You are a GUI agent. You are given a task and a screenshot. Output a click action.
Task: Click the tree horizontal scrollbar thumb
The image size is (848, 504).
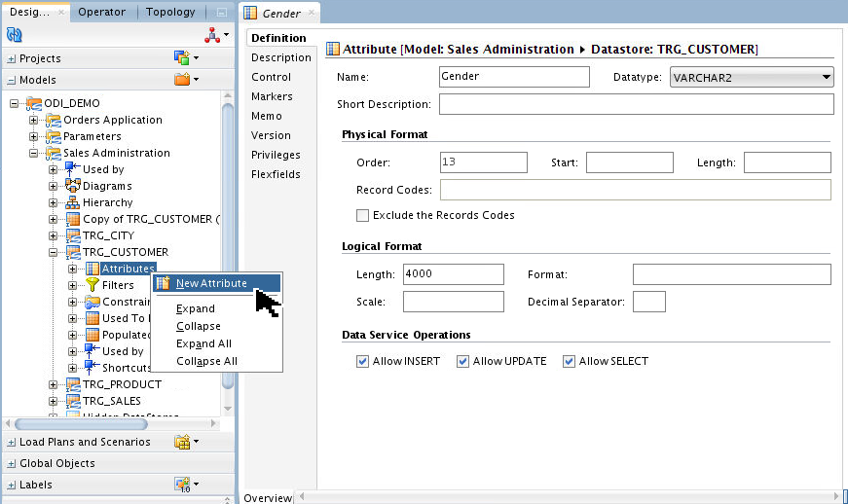81,423
